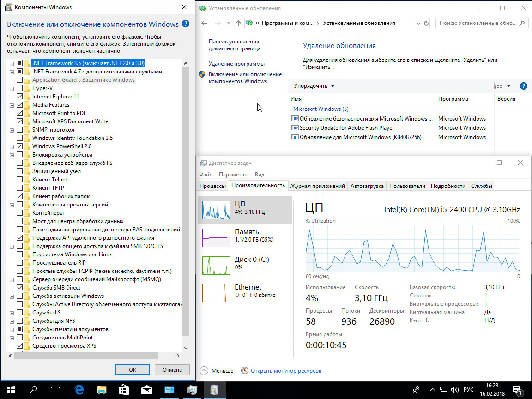
Task: Click Отмена in Windows Features dialog
Action: [x=172, y=370]
